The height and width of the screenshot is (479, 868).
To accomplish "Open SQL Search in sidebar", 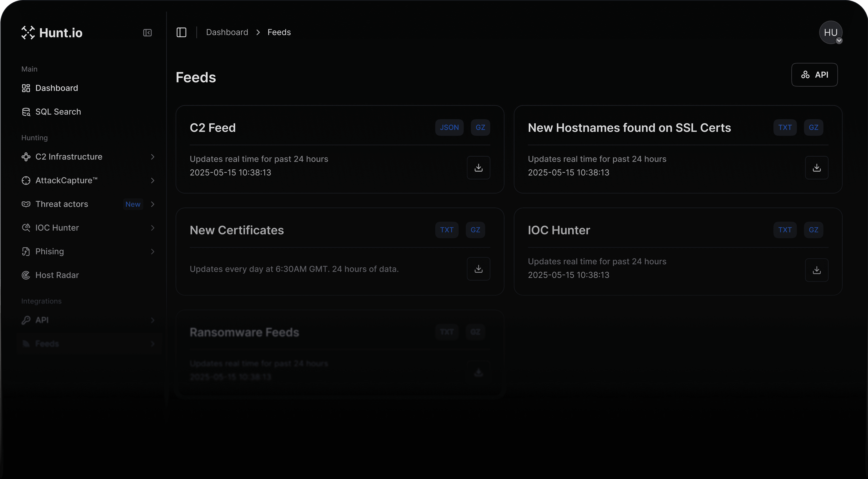I will pyautogui.click(x=58, y=112).
